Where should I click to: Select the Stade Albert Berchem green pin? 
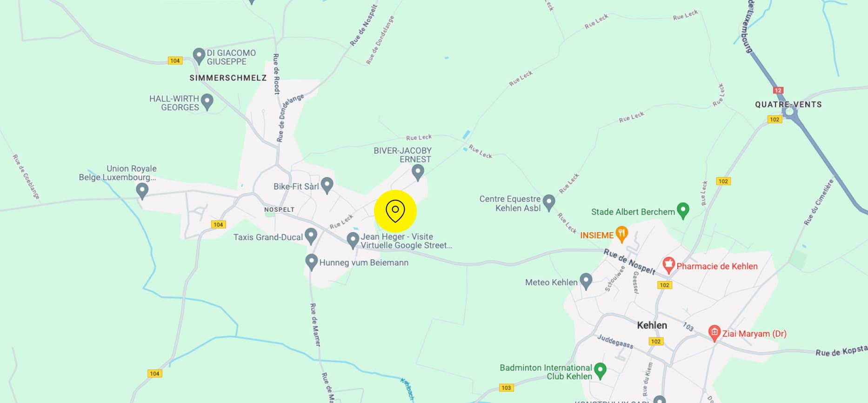pos(683,211)
